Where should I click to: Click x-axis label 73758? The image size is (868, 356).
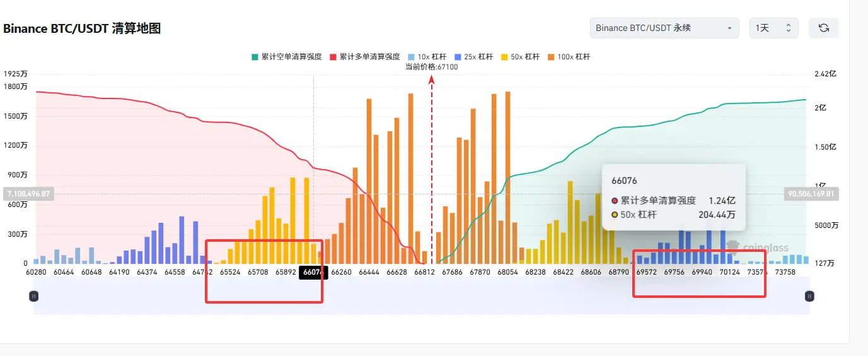[785, 272]
